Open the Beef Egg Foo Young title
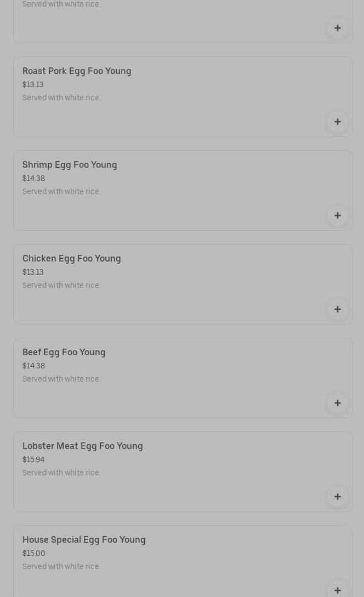364x597 pixels. coord(64,352)
